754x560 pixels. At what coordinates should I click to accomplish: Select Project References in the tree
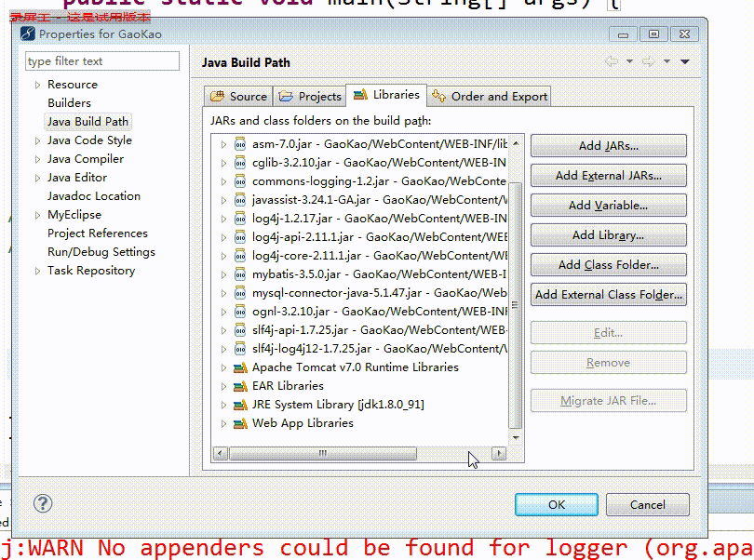point(98,233)
